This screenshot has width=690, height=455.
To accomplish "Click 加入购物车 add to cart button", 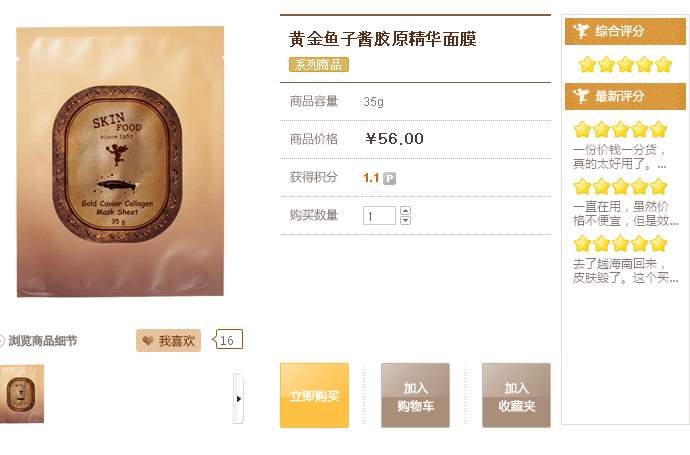I will tap(415, 395).
